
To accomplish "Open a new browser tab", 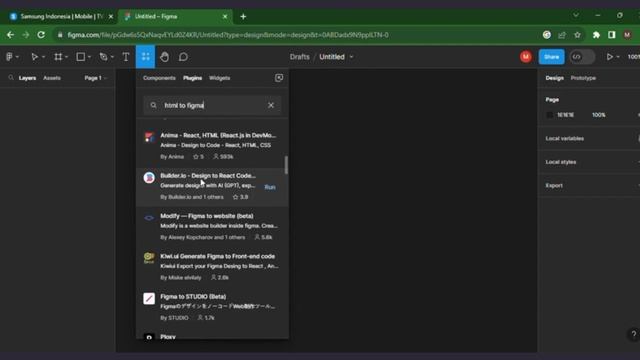I will pos(243,17).
